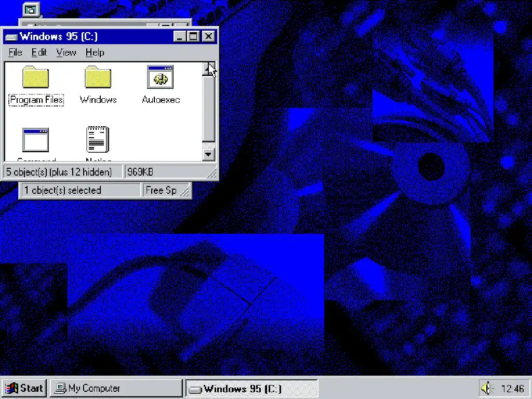Click the Windows folder label text
Screen dimensions: 532x399
tap(98, 100)
